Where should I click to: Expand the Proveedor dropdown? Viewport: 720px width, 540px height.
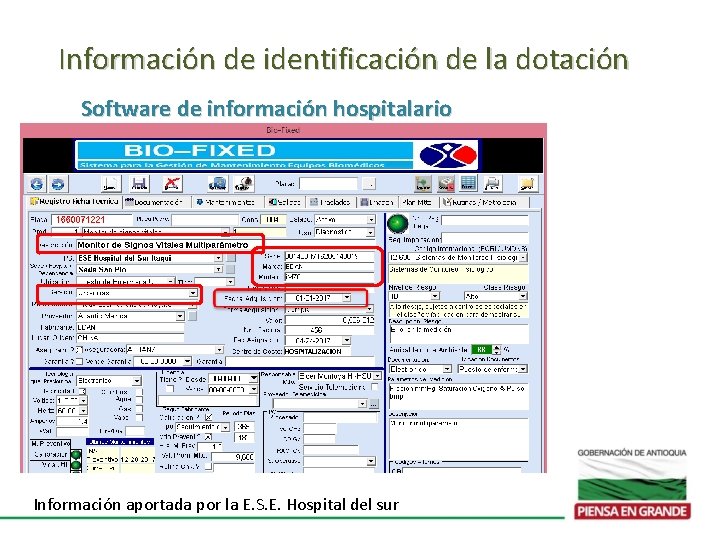(180, 316)
